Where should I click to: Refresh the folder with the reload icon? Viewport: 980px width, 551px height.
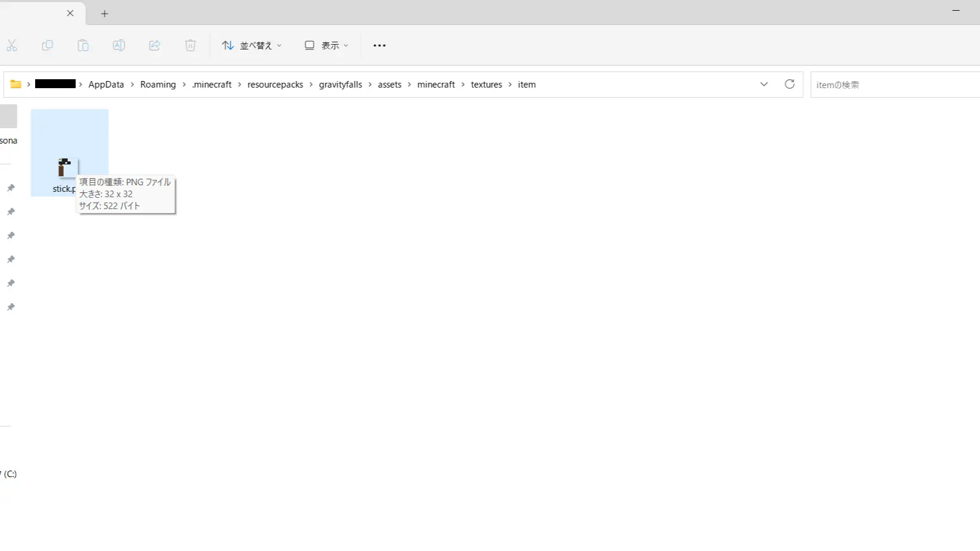point(789,84)
